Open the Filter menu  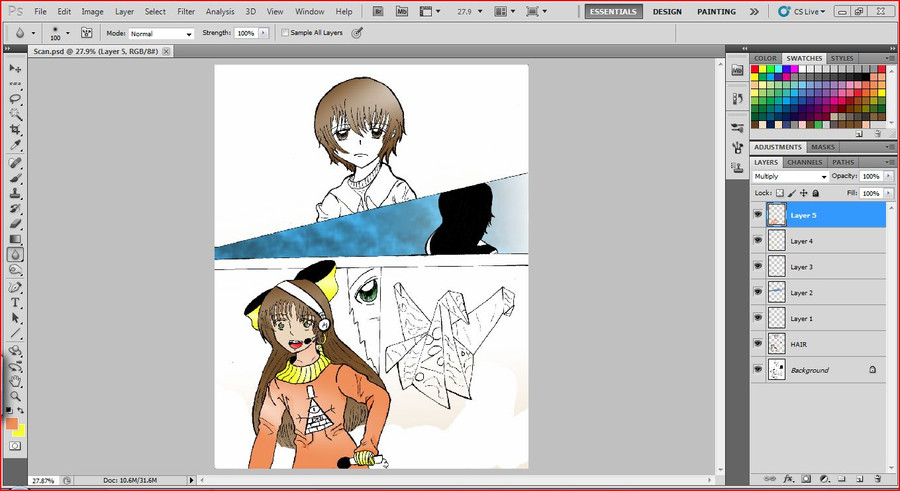tap(186, 11)
